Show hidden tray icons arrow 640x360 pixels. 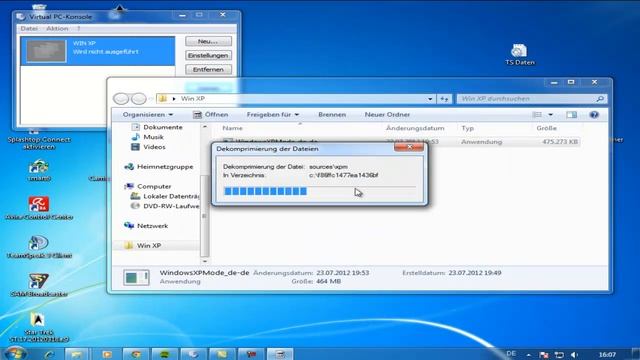click(529, 355)
